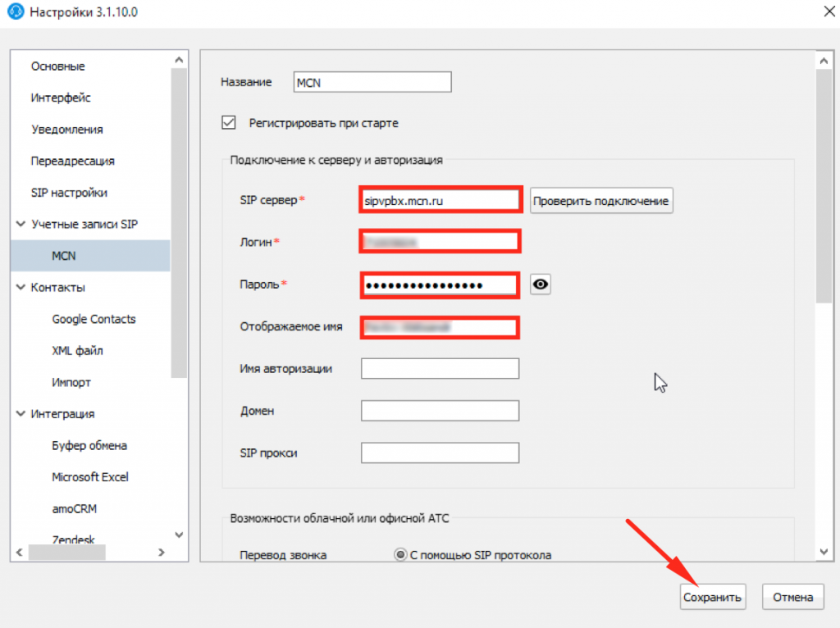840x628 pixels.
Task: Collapse the 'Контакты' section chevron
Action: [x=21, y=287]
